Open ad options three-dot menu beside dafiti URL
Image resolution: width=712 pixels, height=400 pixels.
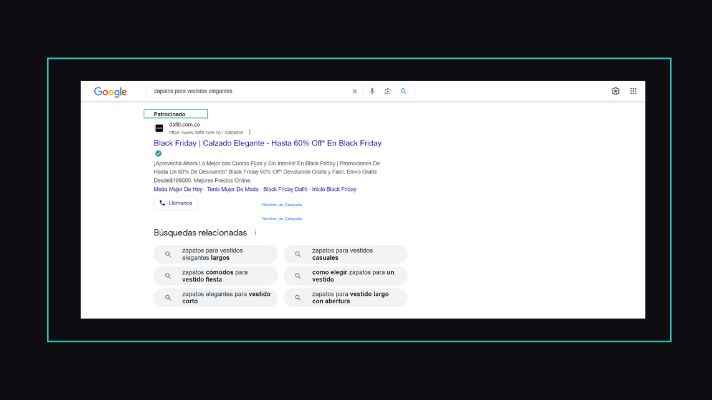tap(250, 132)
